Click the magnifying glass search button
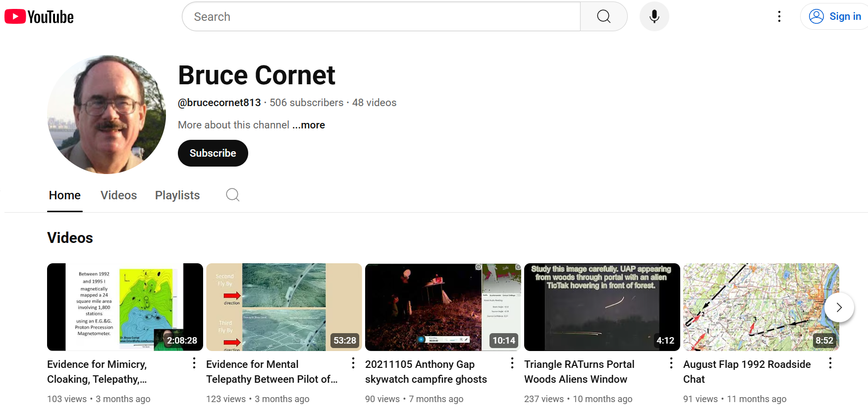The width and height of the screenshot is (868, 412). (603, 17)
